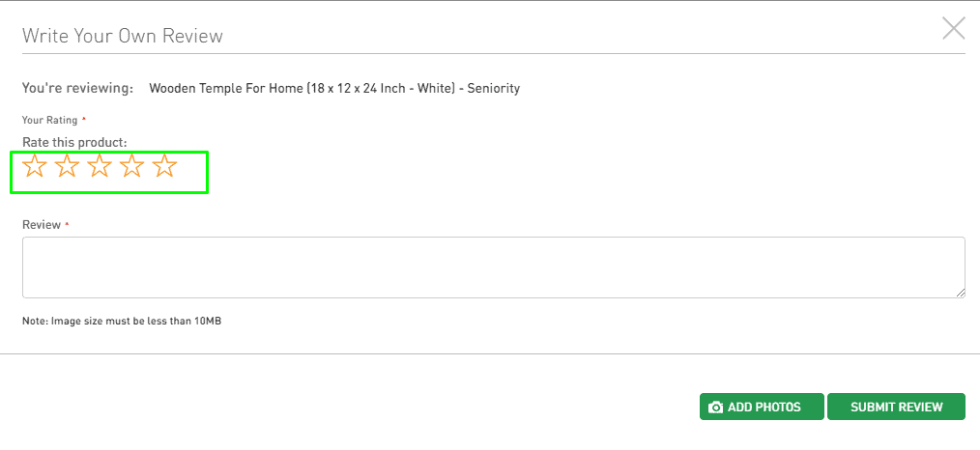Give a four-star rating
Screen dimensions: 980x450
pyautogui.click(x=131, y=166)
